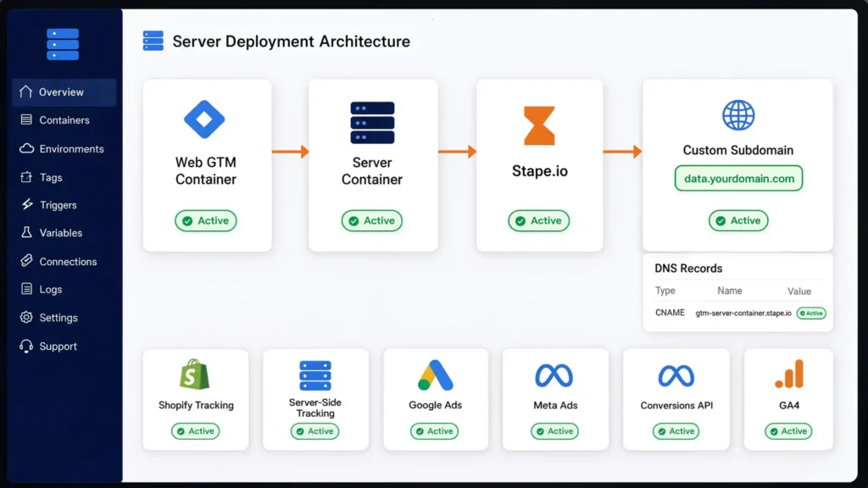
Task: Click Active badge on Stape.io card
Action: [538, 221]
